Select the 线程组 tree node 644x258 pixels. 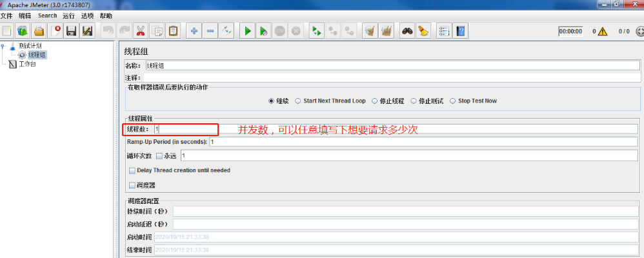(x=37, y=55)
